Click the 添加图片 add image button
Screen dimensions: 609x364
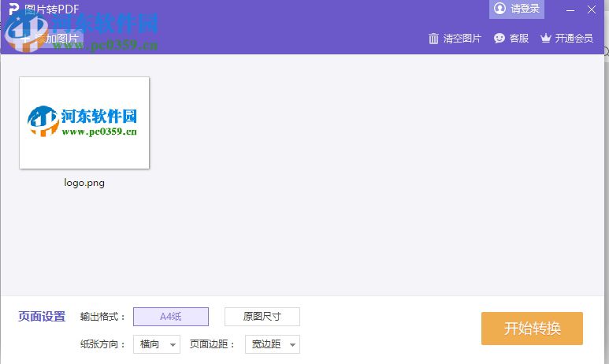click(x=50, y=39)
